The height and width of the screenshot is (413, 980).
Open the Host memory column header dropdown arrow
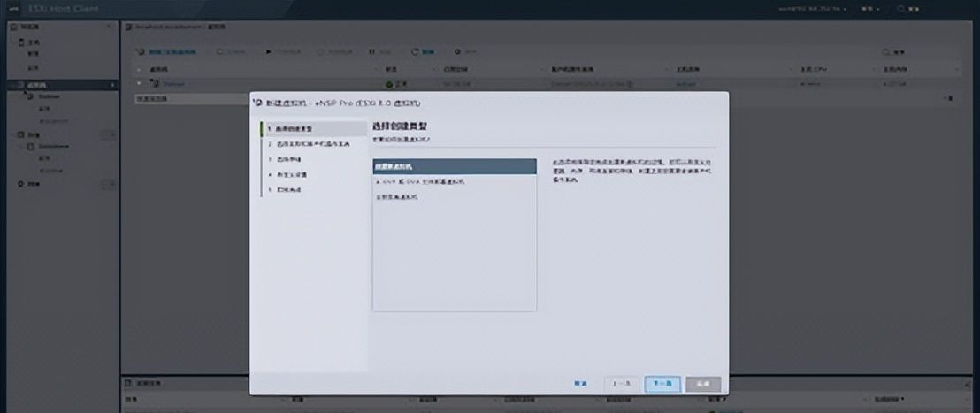[956, 69]
